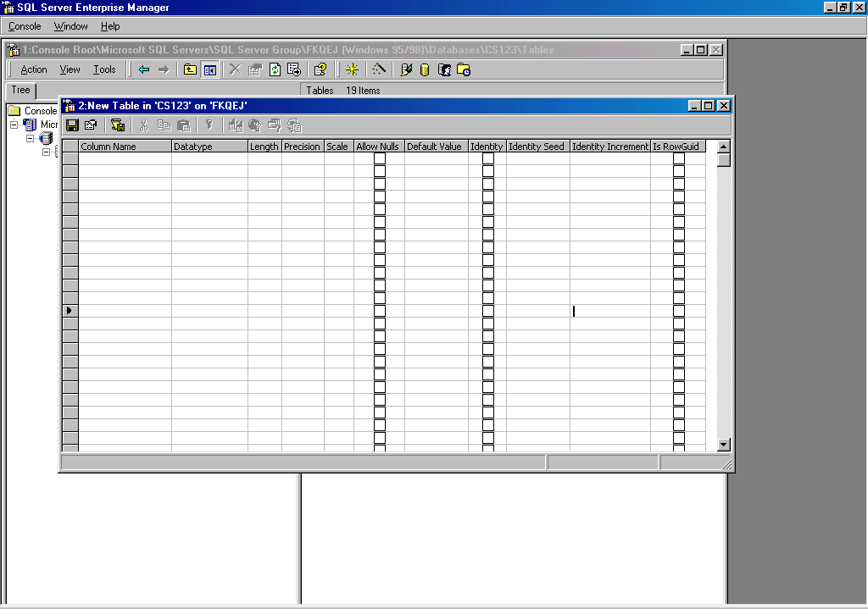Click the Export List toolbar icon
The width and height of the screenshot is (868, 609).
pos(294,69)
